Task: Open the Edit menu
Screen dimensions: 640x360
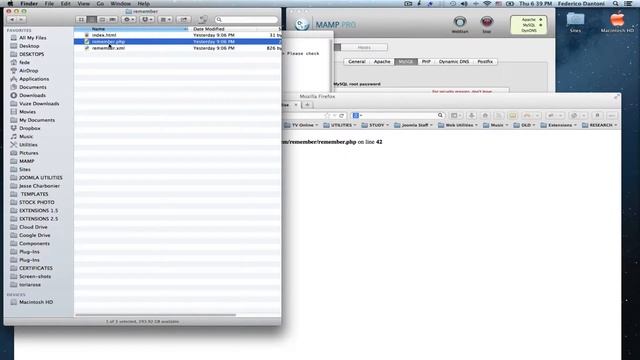Action: coord(66,4)
